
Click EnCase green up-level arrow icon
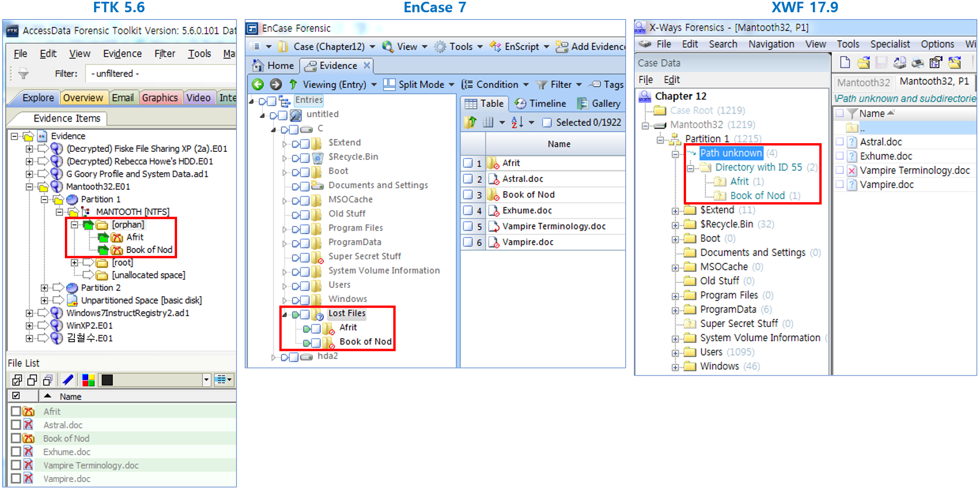click(293, 85)
